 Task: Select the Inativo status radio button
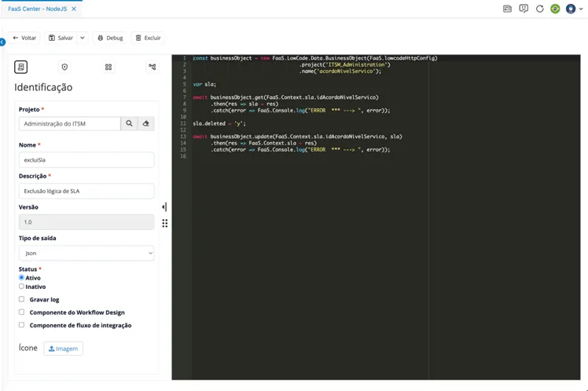[21, 286]
